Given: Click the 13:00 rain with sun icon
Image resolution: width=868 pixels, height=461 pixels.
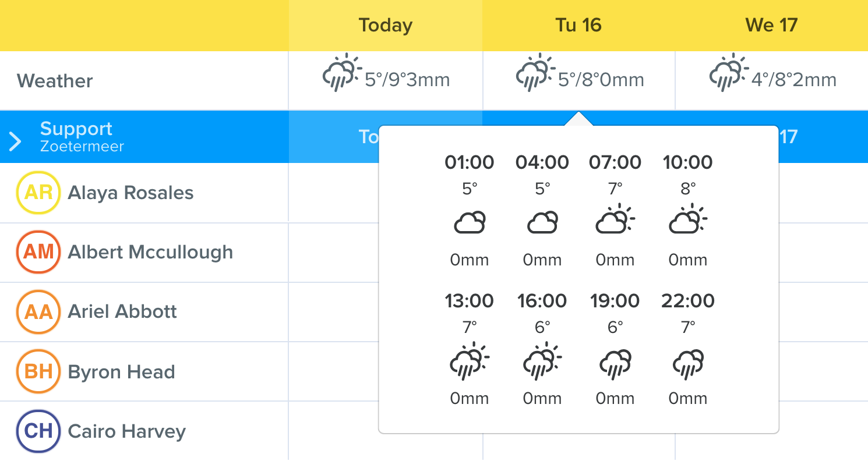Looking at the screenshot, I should 470,361.
